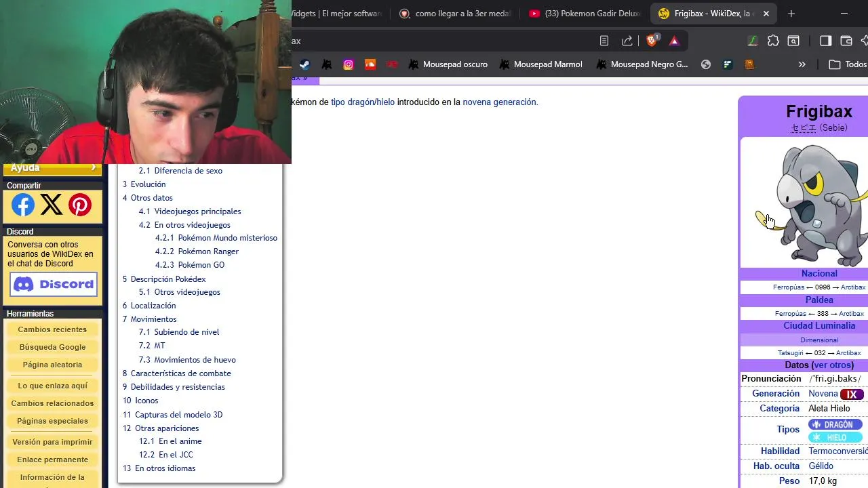868x488 pixels.
Task: Jump to '6 Localización' section
Action: 149,306
